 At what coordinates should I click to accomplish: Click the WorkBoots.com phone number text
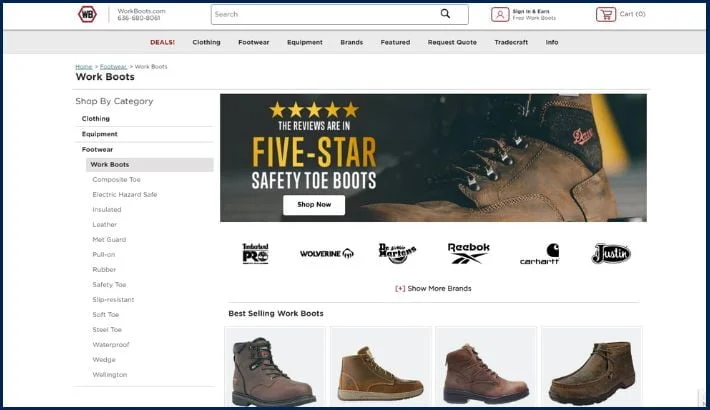click(x=139, y=18)
